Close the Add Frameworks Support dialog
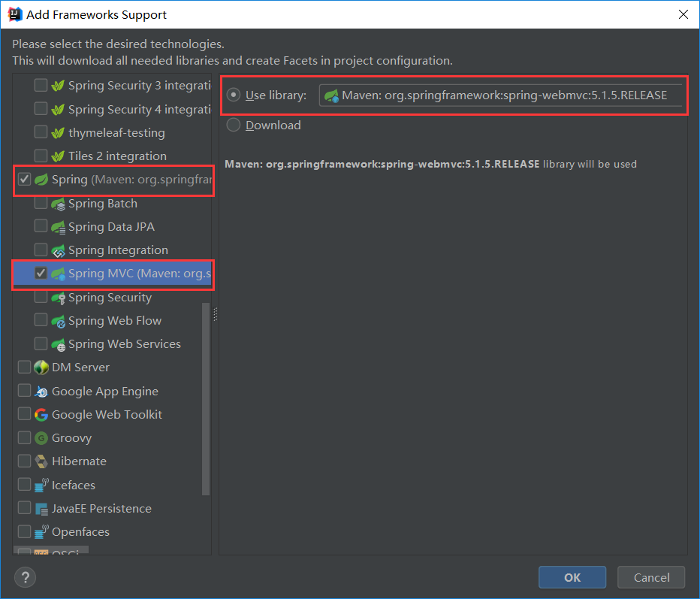The height and width of the screenshot is (599, 700). (683, 14)
